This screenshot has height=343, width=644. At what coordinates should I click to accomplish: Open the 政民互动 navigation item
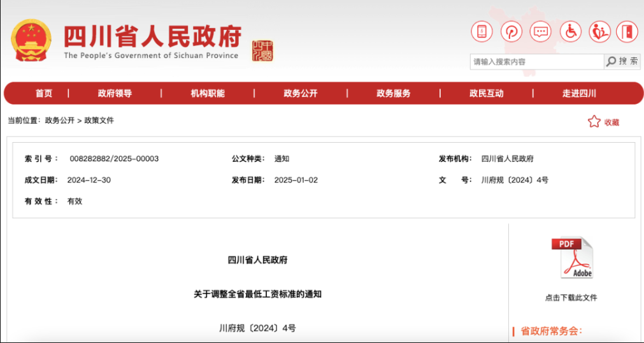pyautogui.click(x=486, y=93)
